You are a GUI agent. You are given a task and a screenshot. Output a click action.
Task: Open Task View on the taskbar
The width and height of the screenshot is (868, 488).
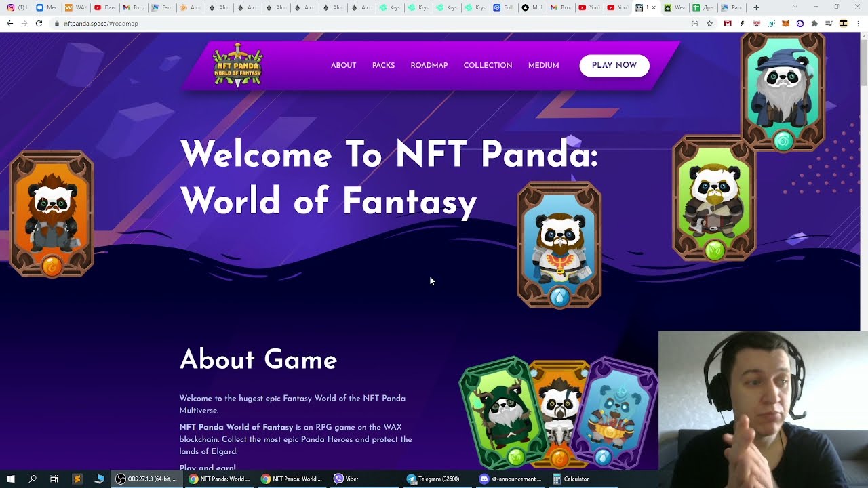coord(54,479)
